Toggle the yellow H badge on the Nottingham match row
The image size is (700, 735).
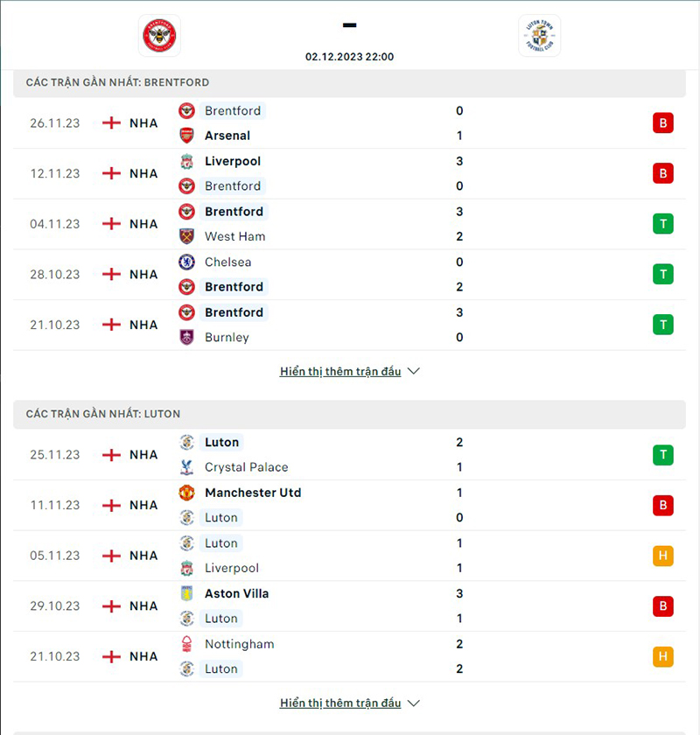pyautogui.click(x=663, y=656)
